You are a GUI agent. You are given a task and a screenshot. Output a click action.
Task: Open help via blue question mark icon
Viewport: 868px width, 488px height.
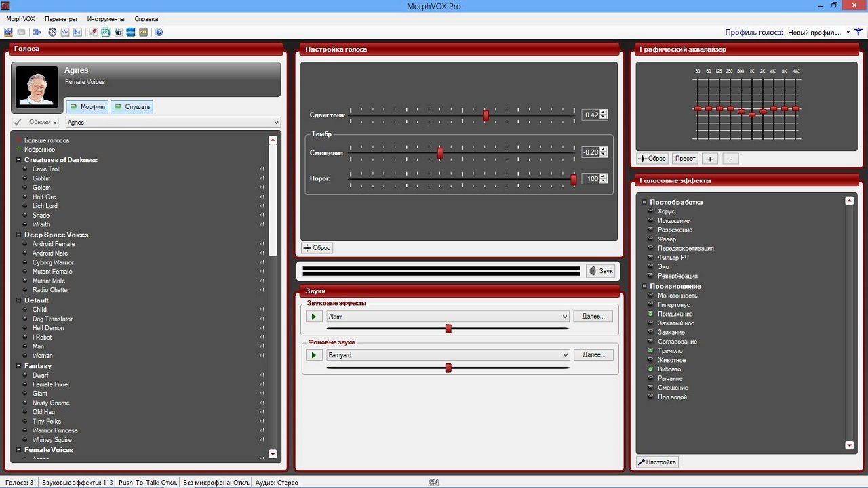point(159,32)
